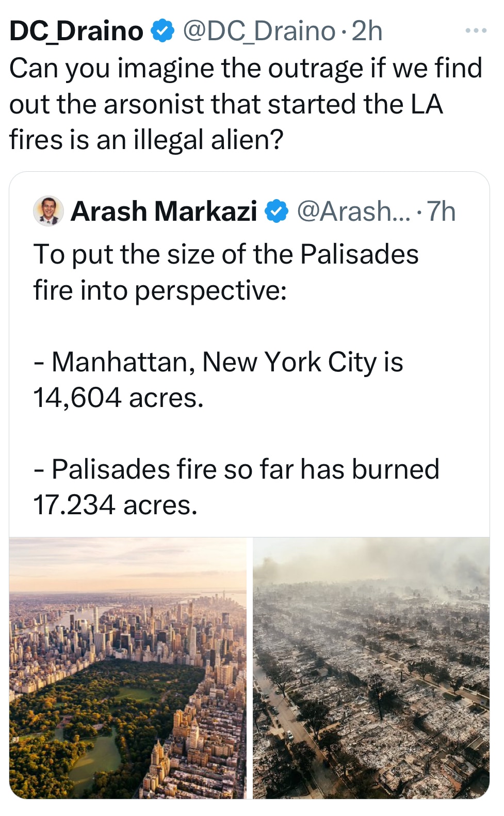Image resolution: width=504 pixels, height=816 pixels.
Task: Click the "14,604 acres." text
Action: (x=119, y=398)
